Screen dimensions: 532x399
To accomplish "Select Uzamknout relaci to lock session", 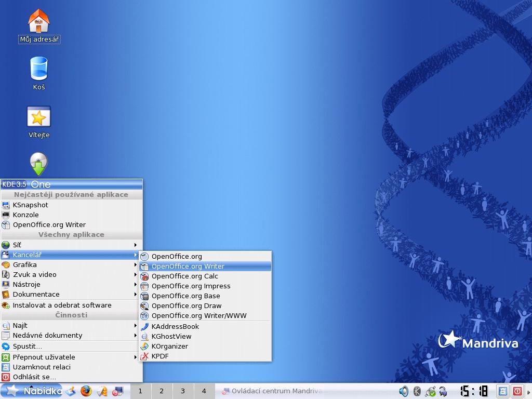I will click(x=72, y=367).
